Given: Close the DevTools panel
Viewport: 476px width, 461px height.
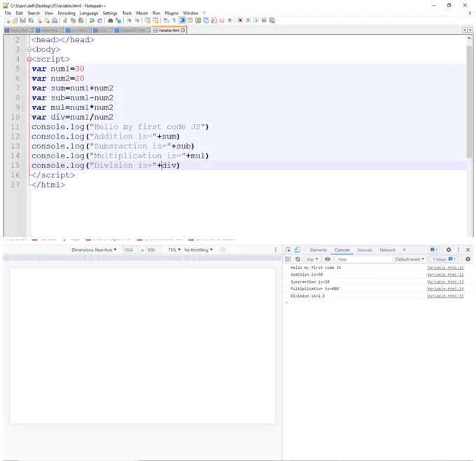Looking at the screenshot, I should (468, 250).
